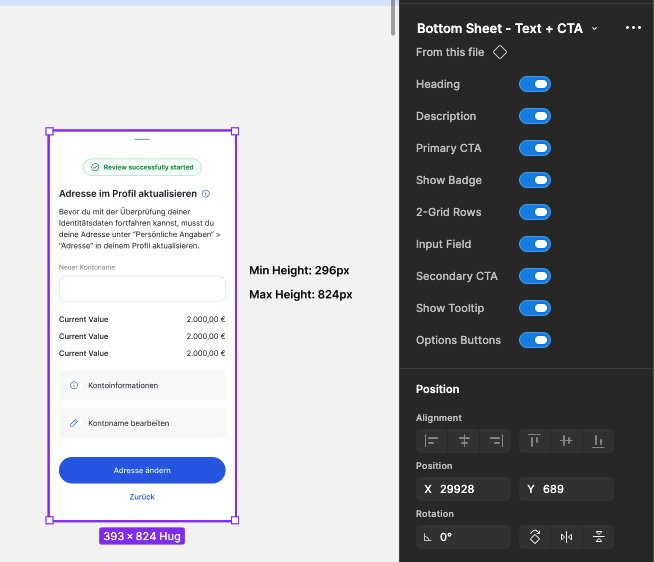Click the rotation angle field
This screenshot has height=562, width=654.
pyautogui.click(x=463, y=537)
